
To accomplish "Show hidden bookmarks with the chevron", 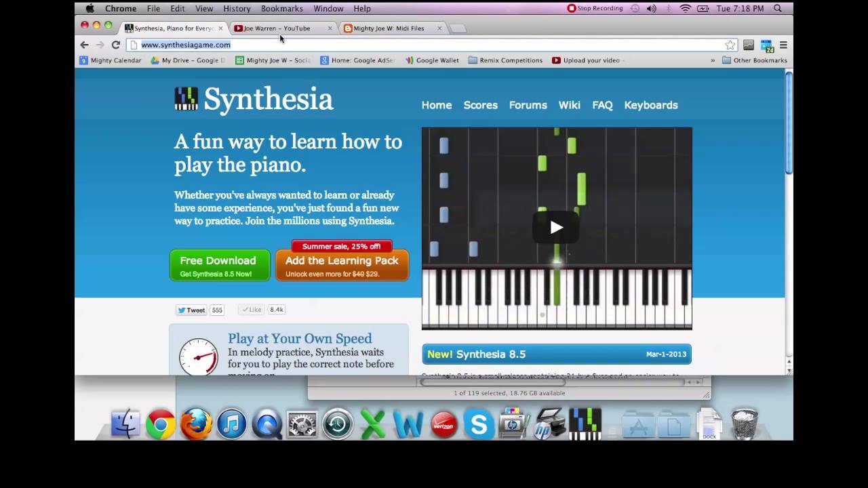I will click(x=713, y=60).
